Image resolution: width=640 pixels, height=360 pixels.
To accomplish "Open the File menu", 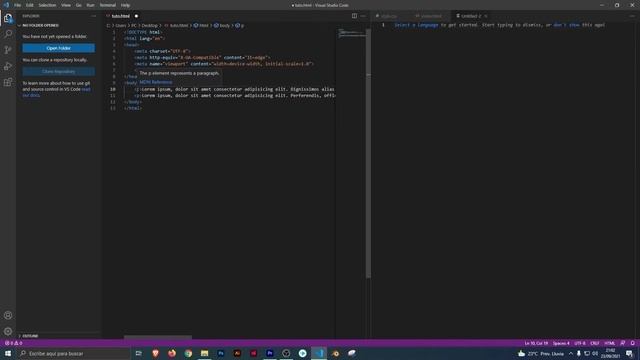I will (x=18, y=5).
